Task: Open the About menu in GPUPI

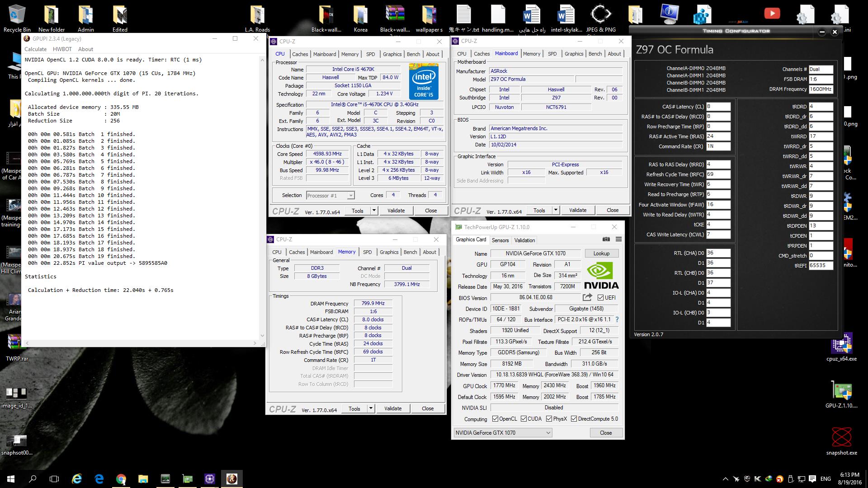Action: 85,49
